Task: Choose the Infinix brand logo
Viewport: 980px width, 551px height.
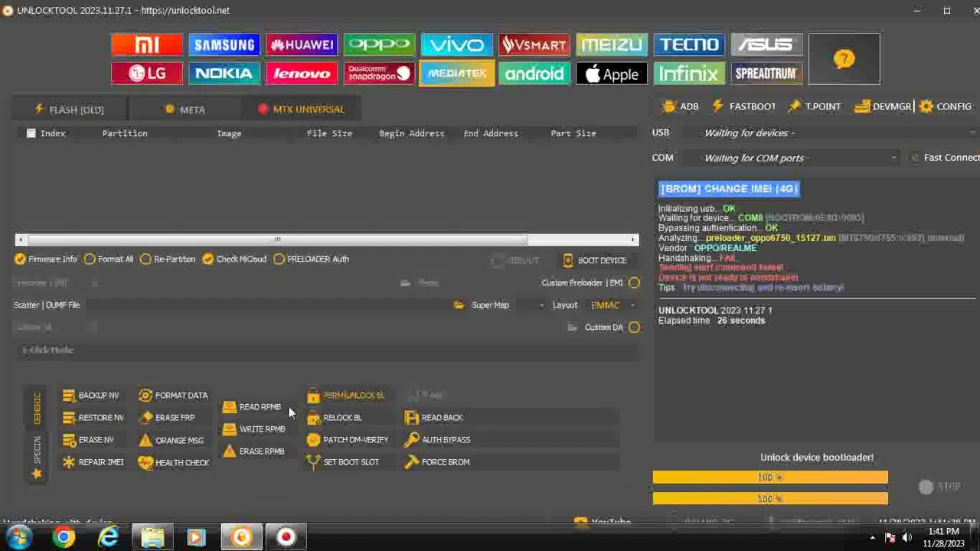Action: tap(688, 73)
